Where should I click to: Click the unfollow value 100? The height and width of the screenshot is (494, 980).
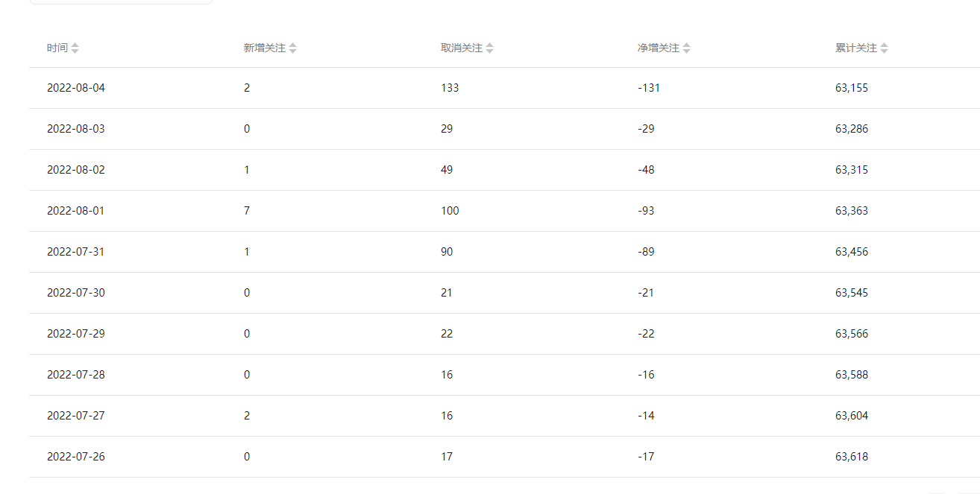click(450, 211)
